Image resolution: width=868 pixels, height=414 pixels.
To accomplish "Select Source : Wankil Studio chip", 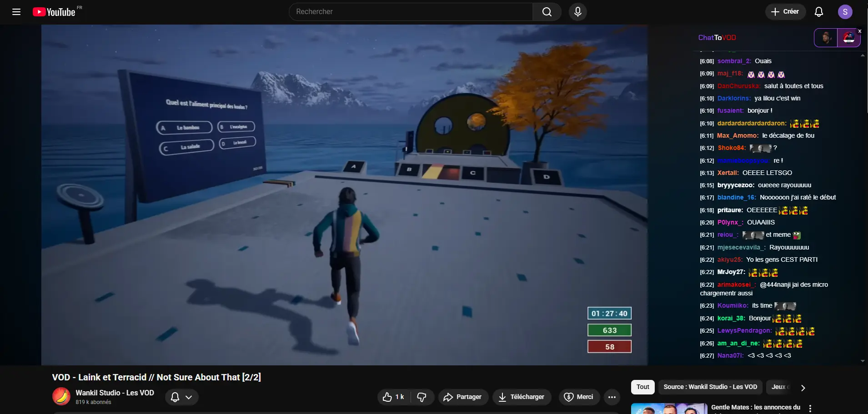I will tap(710, 387).
